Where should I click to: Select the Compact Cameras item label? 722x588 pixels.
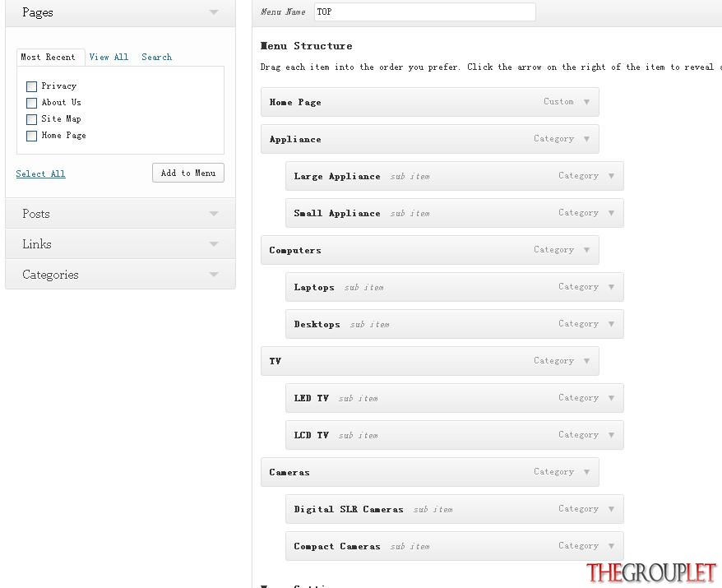click(337, 546)
